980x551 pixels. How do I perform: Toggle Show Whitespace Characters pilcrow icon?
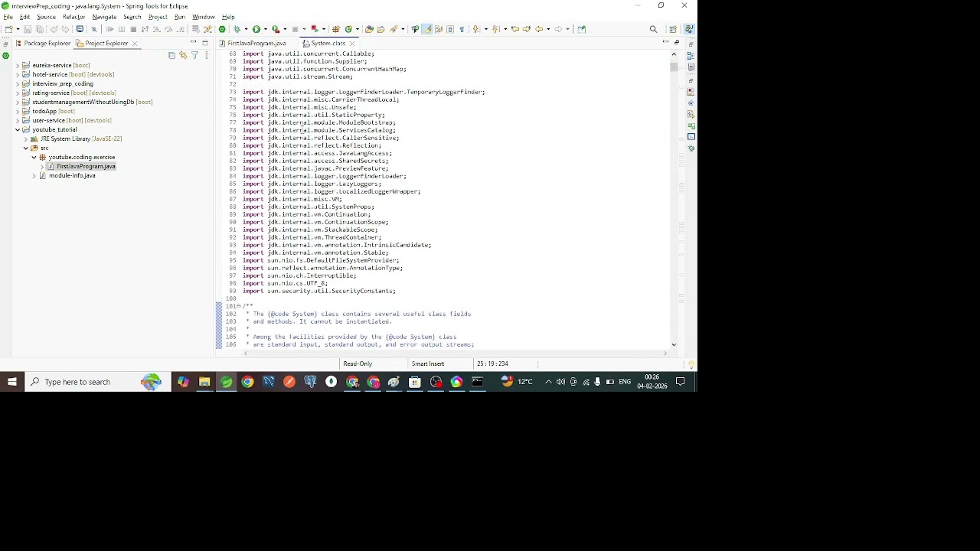click(462, 29)
